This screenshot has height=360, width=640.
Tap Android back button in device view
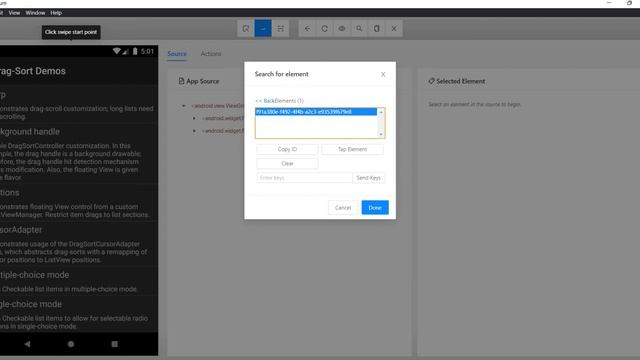27,344
